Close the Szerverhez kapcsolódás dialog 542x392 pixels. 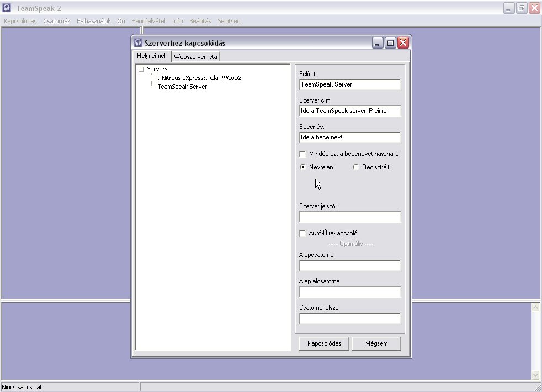coord(403,43)
